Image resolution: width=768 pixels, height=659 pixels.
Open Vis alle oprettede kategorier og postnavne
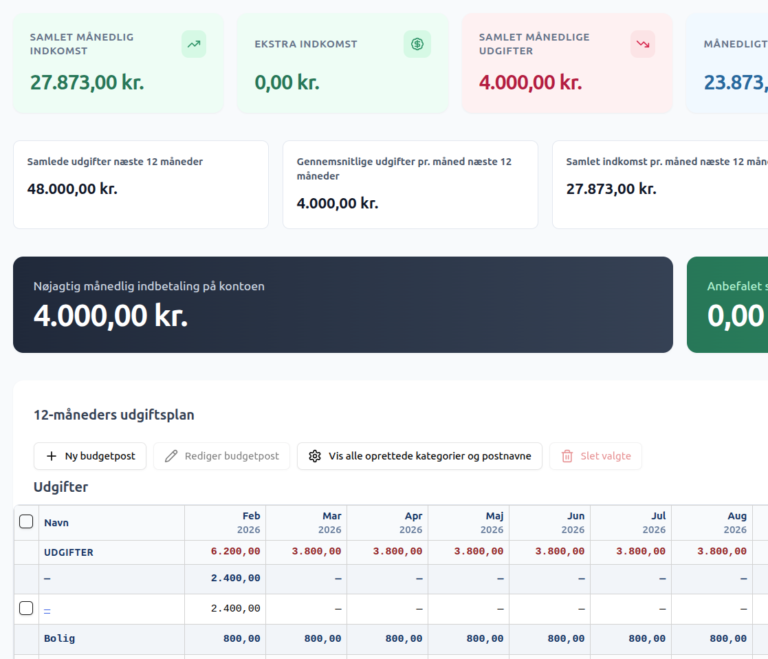[420, 456]
